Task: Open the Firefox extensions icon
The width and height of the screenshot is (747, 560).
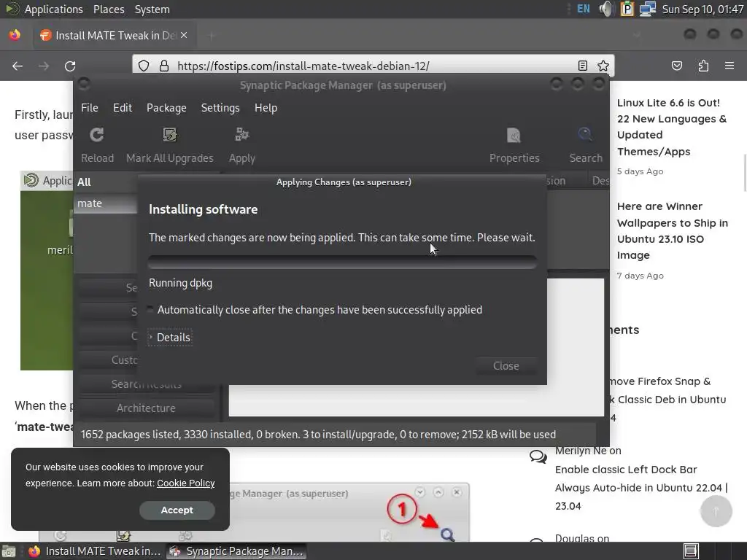Action: tap(704, 66)
